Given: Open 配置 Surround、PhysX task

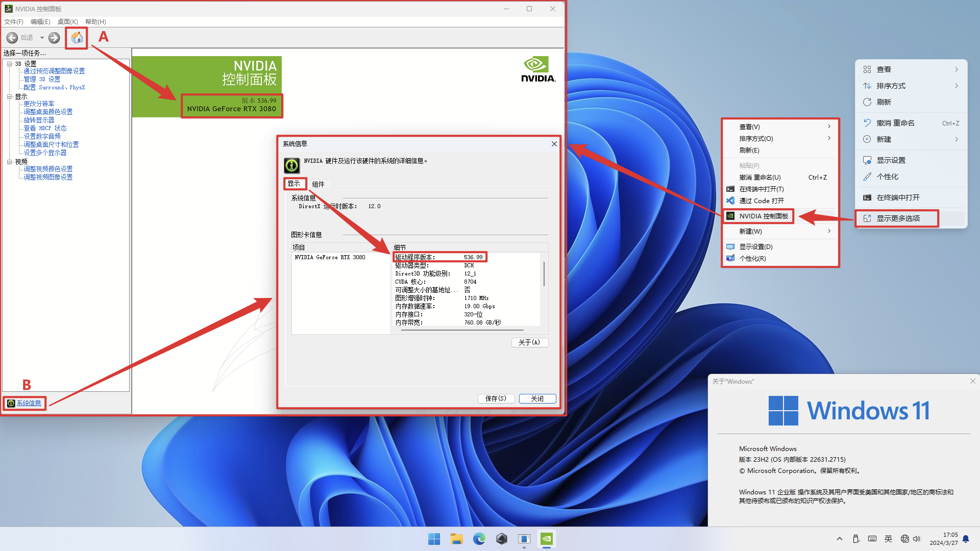Looking at the screenshot, I should [x=54, y=88].
